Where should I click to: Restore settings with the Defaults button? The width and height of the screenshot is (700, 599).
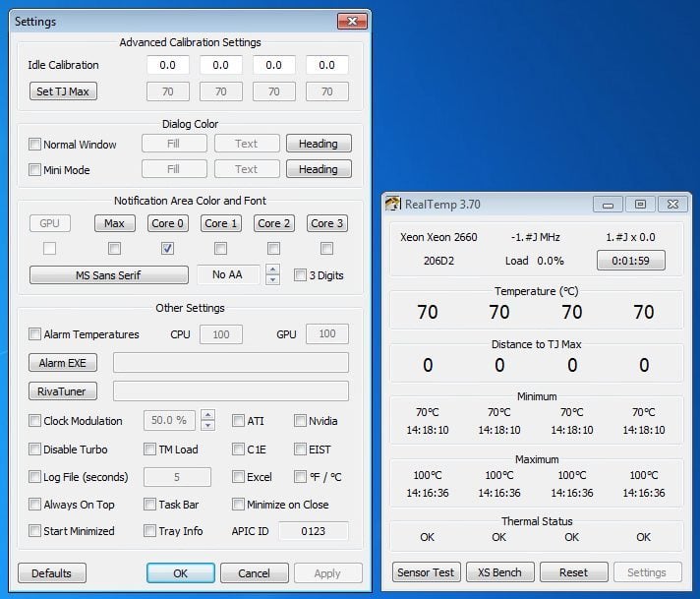coord(52,573)
